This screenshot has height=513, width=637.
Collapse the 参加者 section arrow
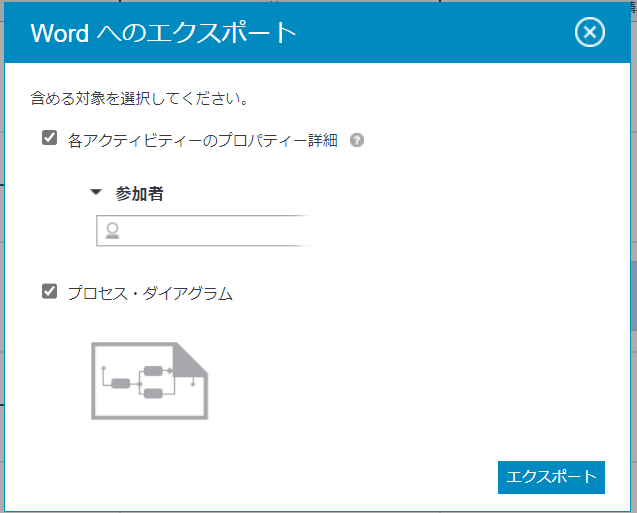tap(96, 192)
